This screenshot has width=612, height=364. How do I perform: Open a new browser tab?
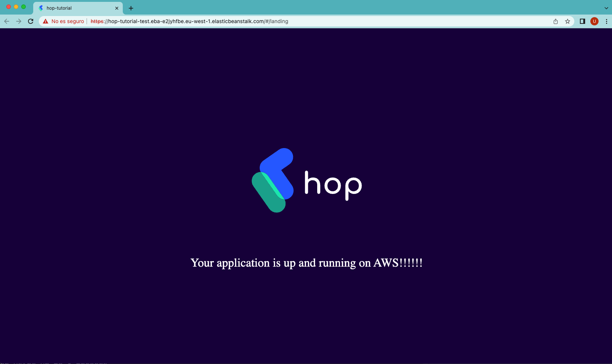[131, 8]
